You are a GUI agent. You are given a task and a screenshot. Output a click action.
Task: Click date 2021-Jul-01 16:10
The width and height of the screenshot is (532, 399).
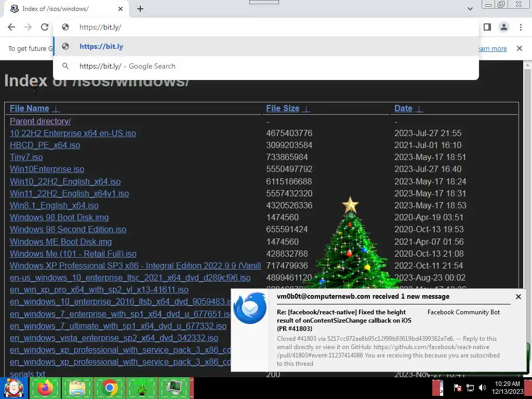tap(428, 145)
